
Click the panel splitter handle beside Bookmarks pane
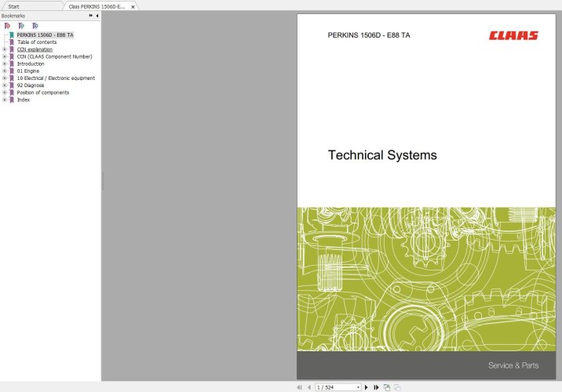click(x=103, y=181)
